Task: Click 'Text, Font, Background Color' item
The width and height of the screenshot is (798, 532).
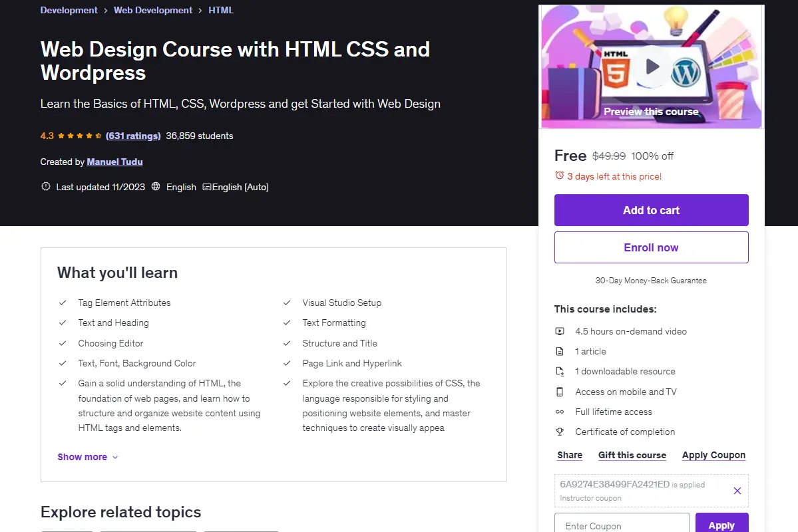Action: [x=137, y=363]
